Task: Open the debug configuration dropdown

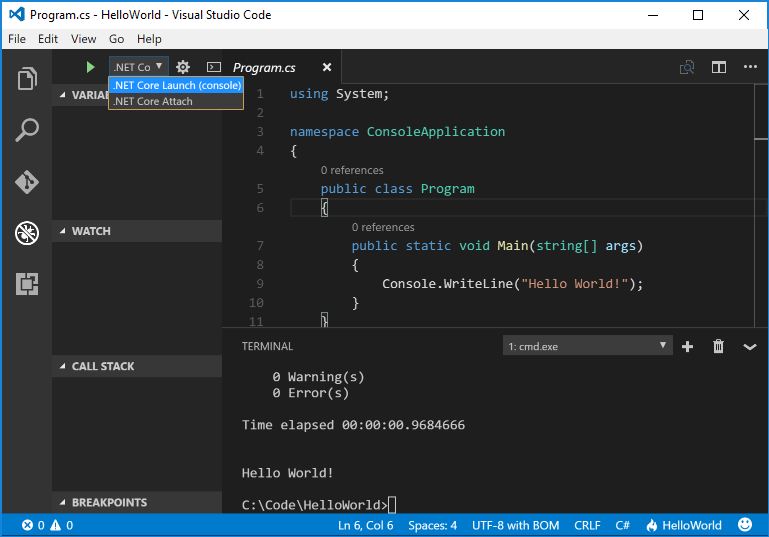Action: click(x=138, y=67)
